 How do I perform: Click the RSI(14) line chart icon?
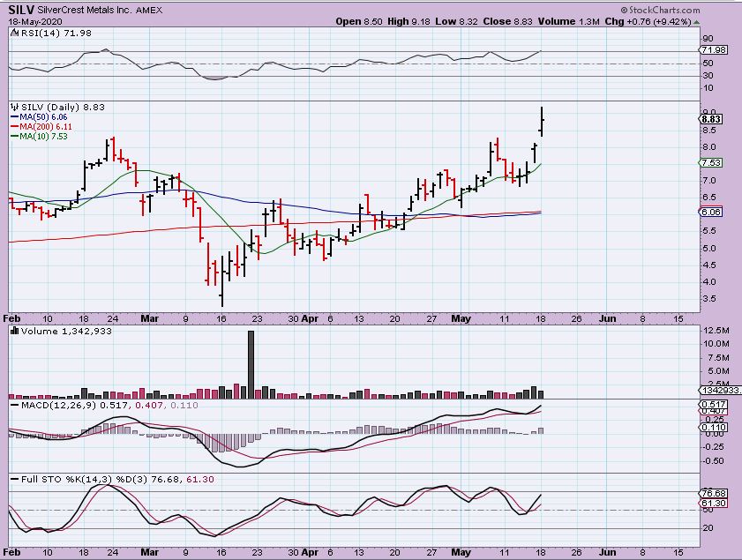[x=13, y=32]
